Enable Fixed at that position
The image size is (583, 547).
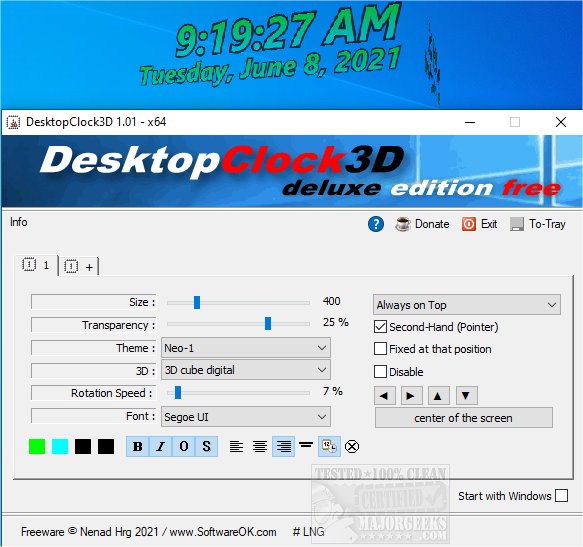tap(380, 349)
